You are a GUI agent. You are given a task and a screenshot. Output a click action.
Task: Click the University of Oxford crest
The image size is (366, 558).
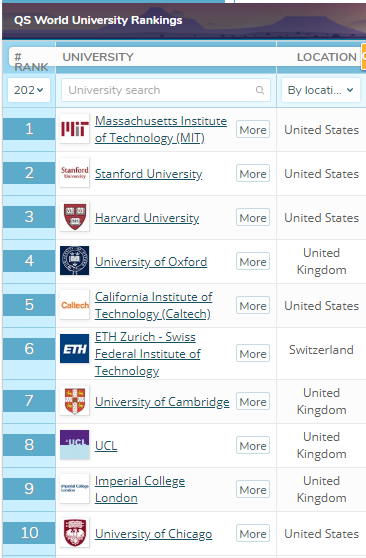coord(74,261)
